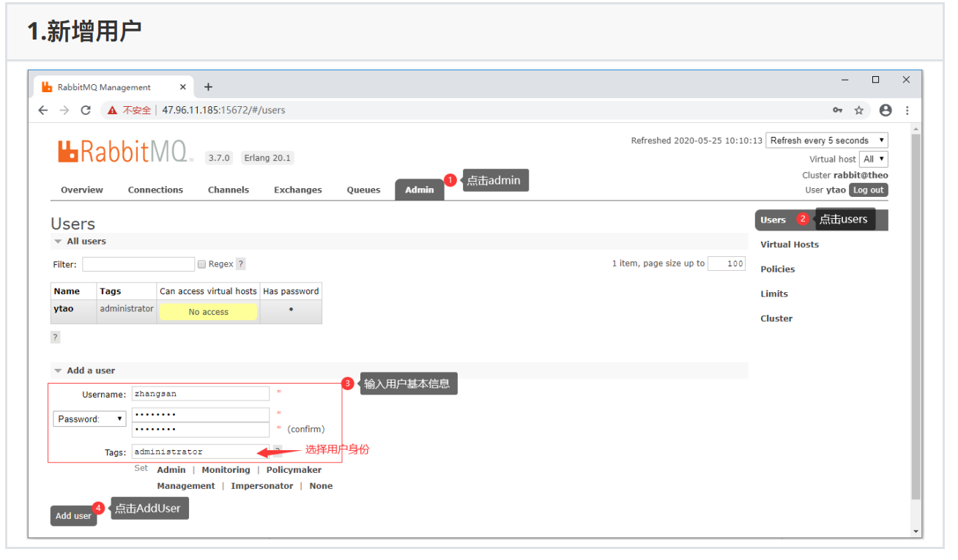
Task: Reload the page with refresh icon
Action: [86, 111]
